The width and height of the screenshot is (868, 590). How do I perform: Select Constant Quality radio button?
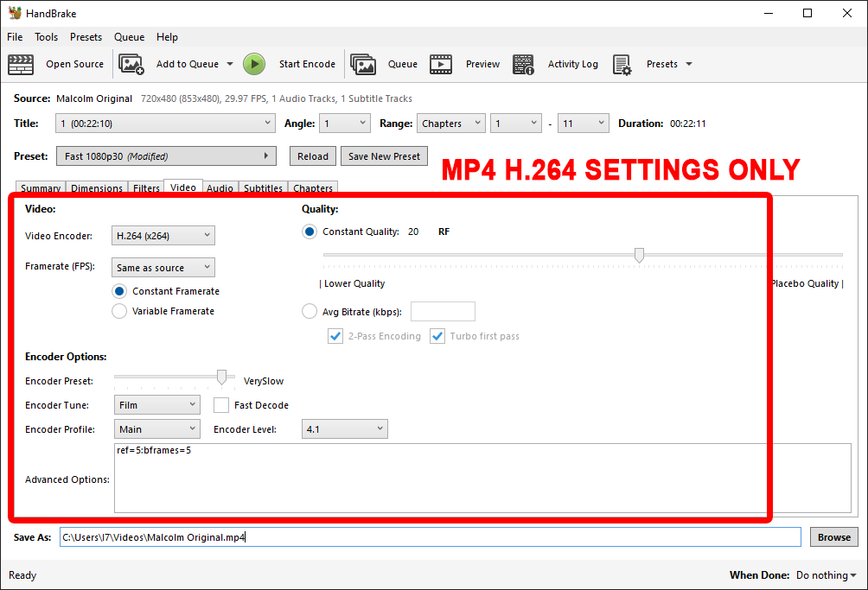pos(310,232)
